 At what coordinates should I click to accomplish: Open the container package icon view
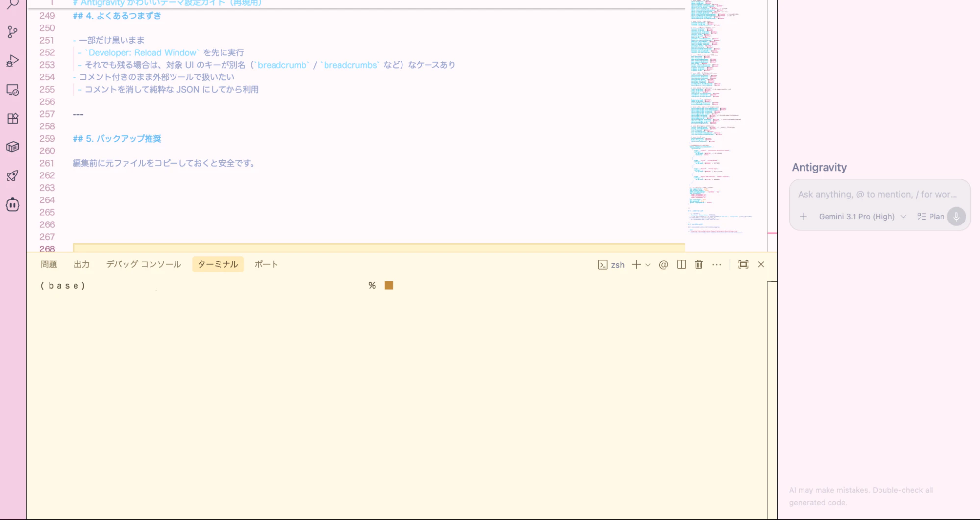tap(13, 147)
